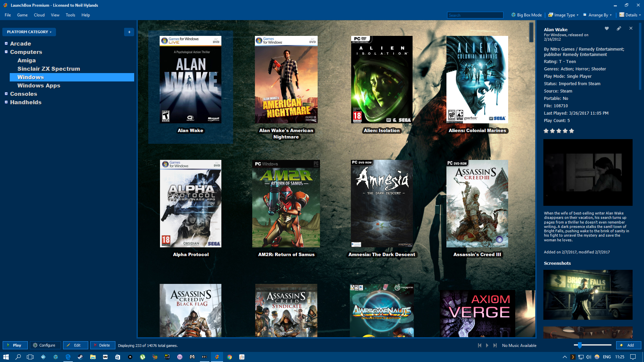Open the Game menu

(x=22, y=15)
